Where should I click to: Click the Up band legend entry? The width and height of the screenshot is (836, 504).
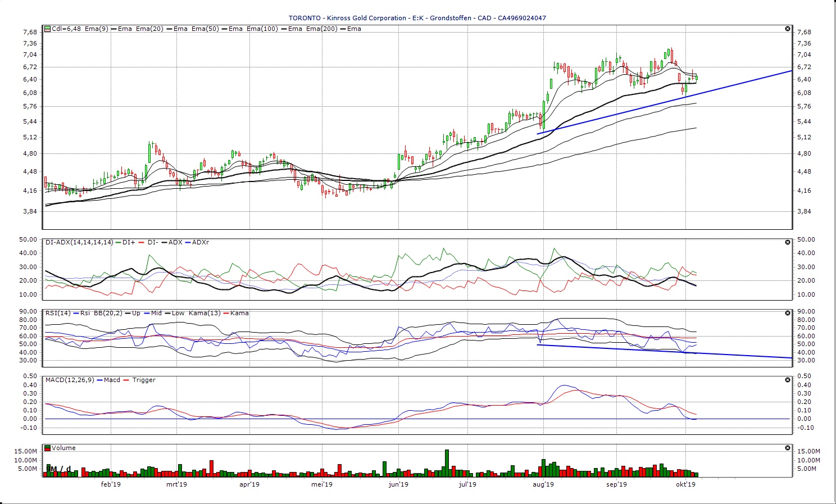tap(132, 313)
